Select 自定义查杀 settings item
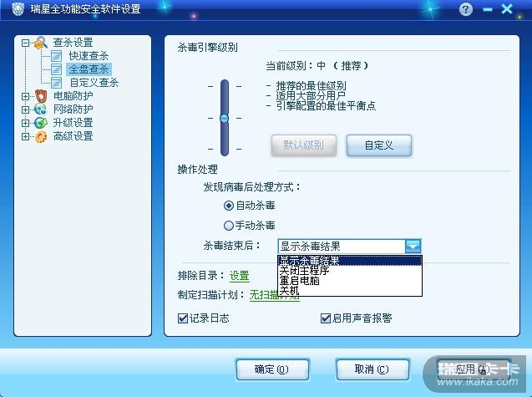Image resolution: width=532 pixels, height=397 pixels. click(x=94, y=83)
